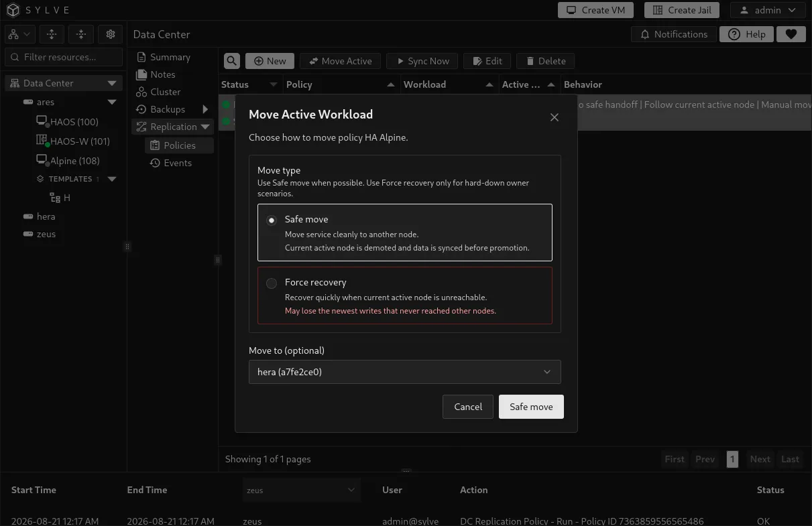Open the Move to node dropdown
Image resolution: width=812 pixels, height=526 pixels.
tap(405, 372)
